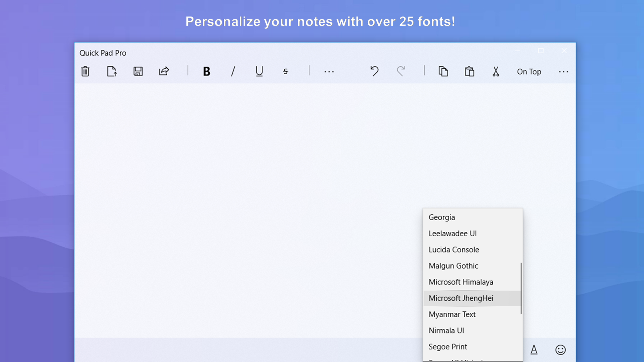Paste from clipboard icon
The height and width of the screenshot is (362, 644).
[470, 71]
